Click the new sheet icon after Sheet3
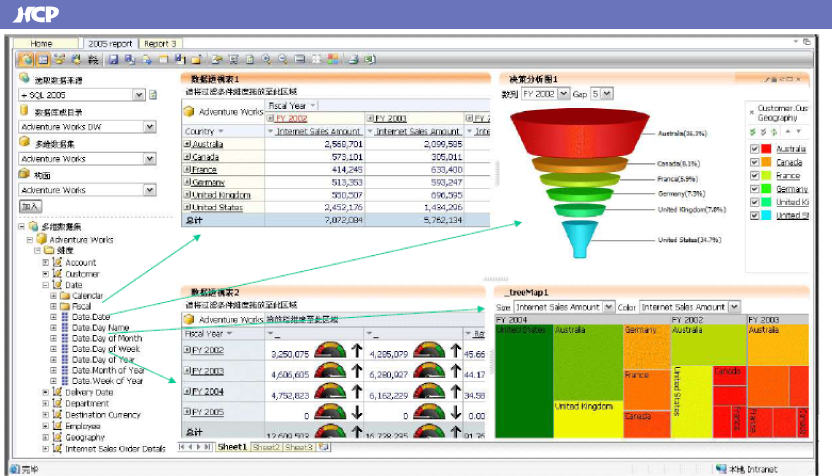This screenshot has width=832, height=476. [322, 447]
